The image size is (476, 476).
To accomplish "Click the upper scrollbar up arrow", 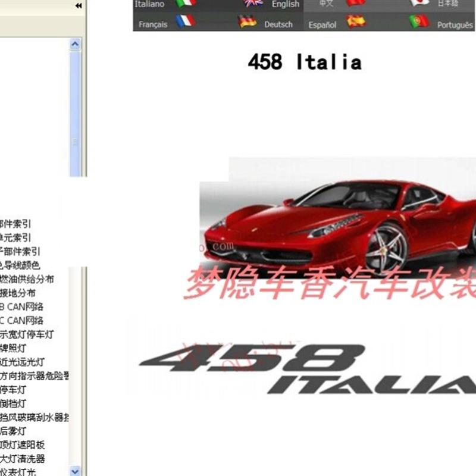I will 75,44.
